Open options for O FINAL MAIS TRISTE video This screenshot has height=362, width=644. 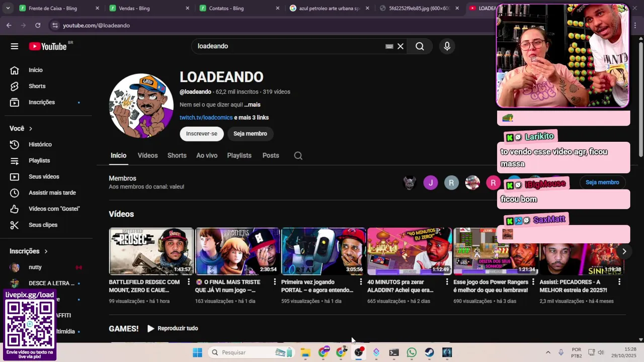pyautogui.click(x=275, y=282)
